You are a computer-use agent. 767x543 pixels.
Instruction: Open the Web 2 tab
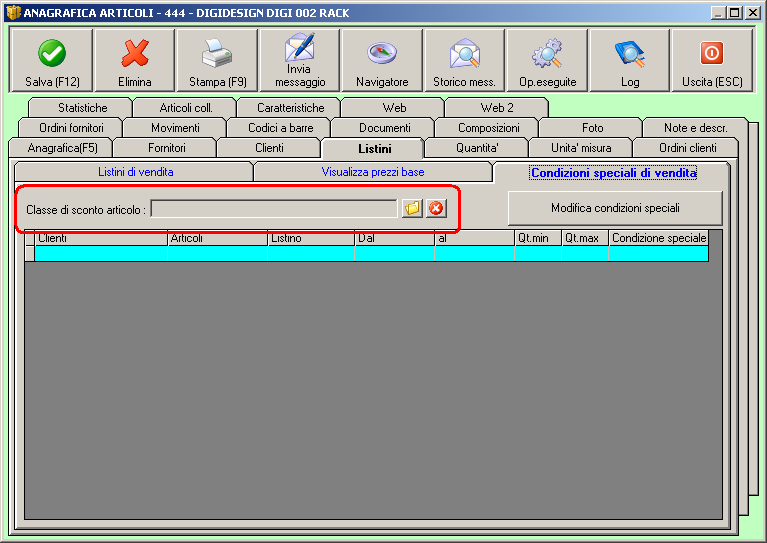coord(497,108)
